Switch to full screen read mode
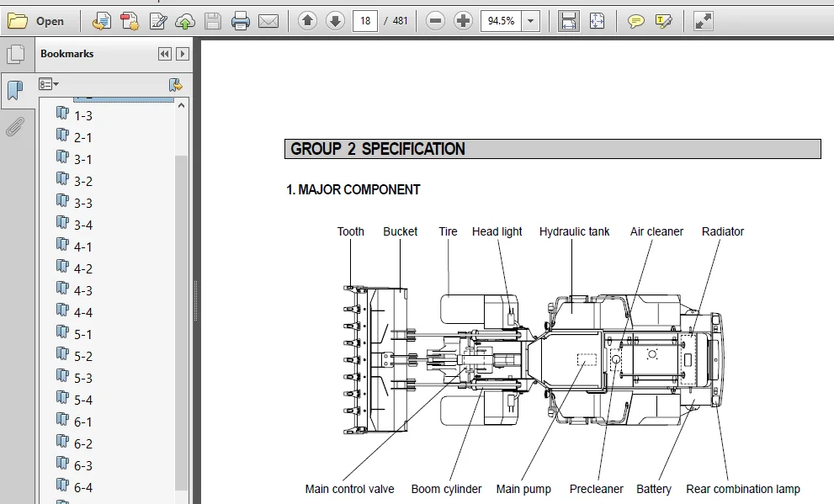This screenshot has width=834, height=504. tap(704, 21)
